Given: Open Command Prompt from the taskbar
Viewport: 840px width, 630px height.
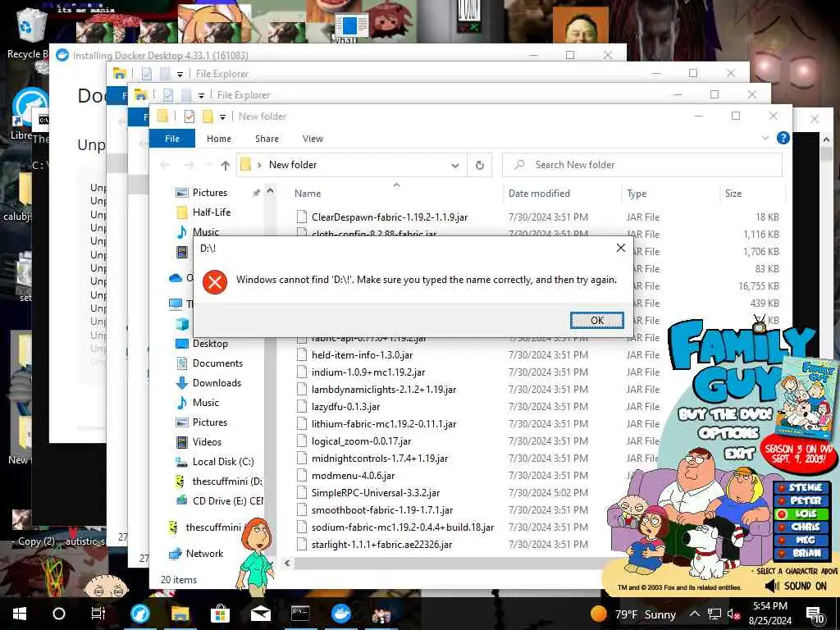Looking at the screenshot, I should (x=300, y=614).
